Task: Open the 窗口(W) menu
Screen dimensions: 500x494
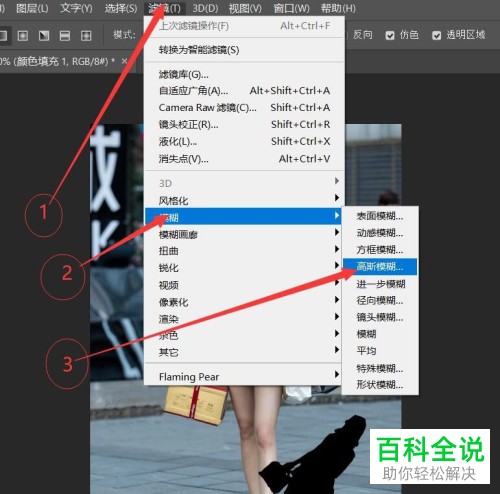Action: pyautogui.click(x=291, y=8)
